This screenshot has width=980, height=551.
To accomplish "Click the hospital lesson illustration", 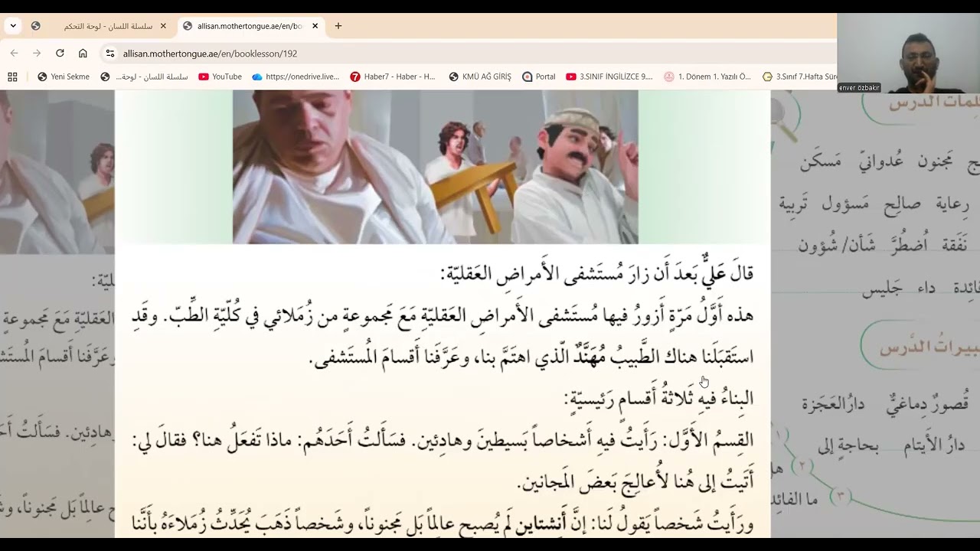I will click(435, 167).
